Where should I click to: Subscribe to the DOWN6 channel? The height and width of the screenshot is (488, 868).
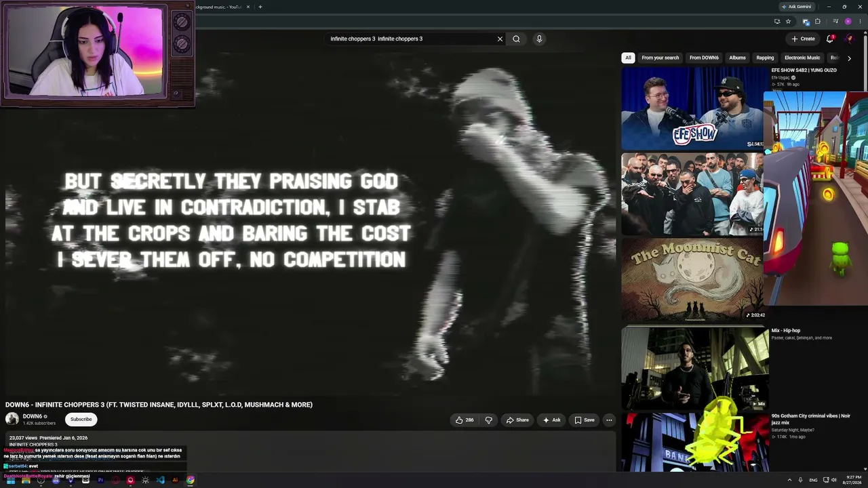coord(81,419)
